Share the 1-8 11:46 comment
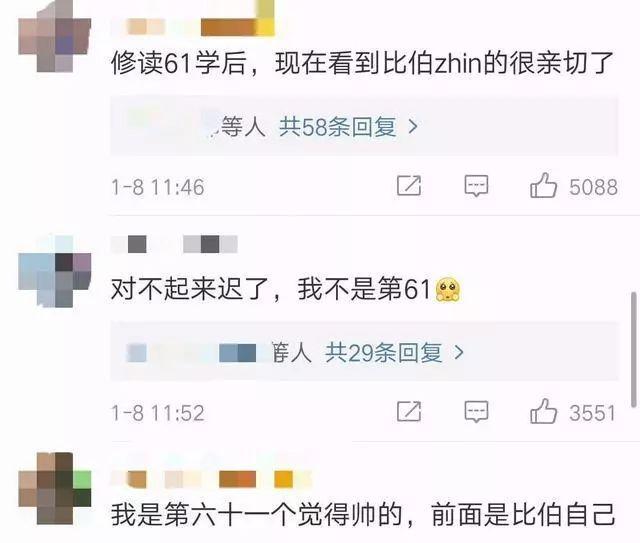The height and width of the screenshot is (543, 640). (x=409, y=186)
